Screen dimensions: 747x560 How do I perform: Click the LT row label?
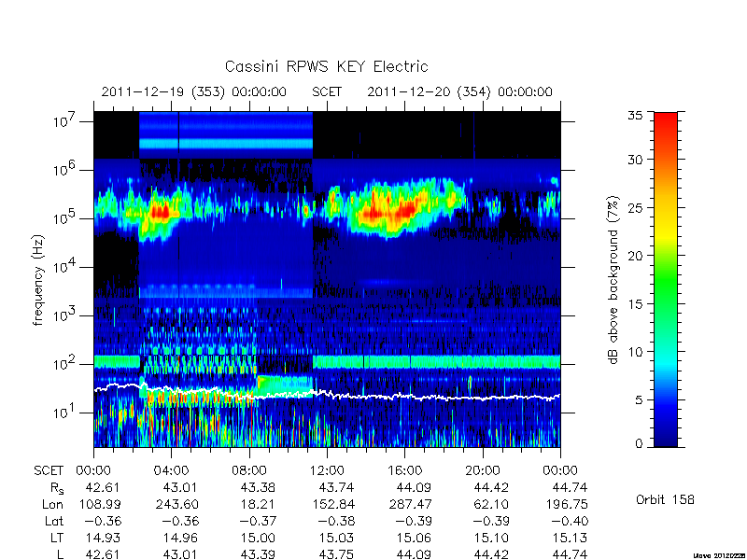[x=57, y=539]
